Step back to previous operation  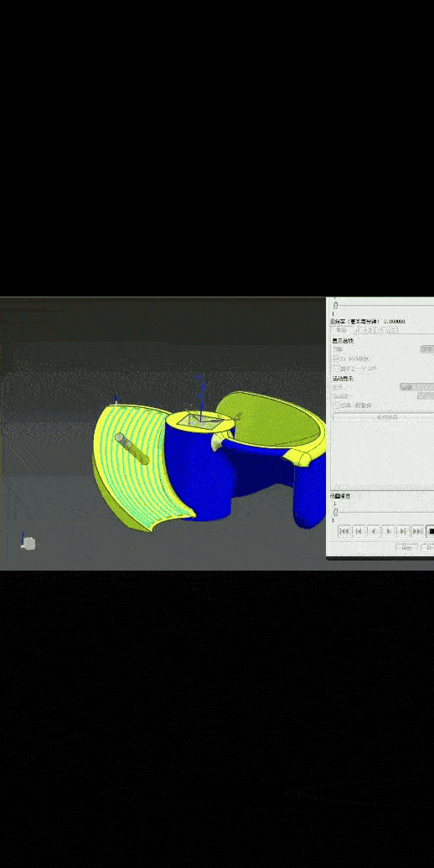[x=359, y=531]
